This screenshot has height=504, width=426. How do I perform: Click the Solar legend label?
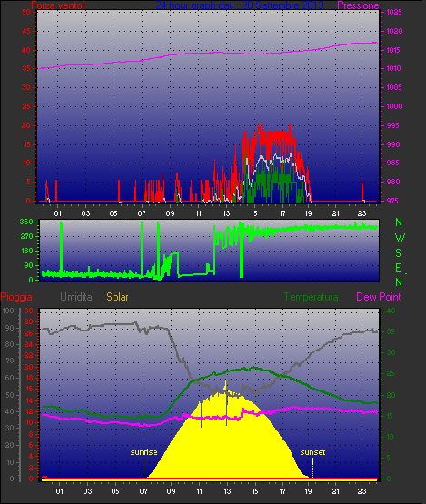pos(117,297)
